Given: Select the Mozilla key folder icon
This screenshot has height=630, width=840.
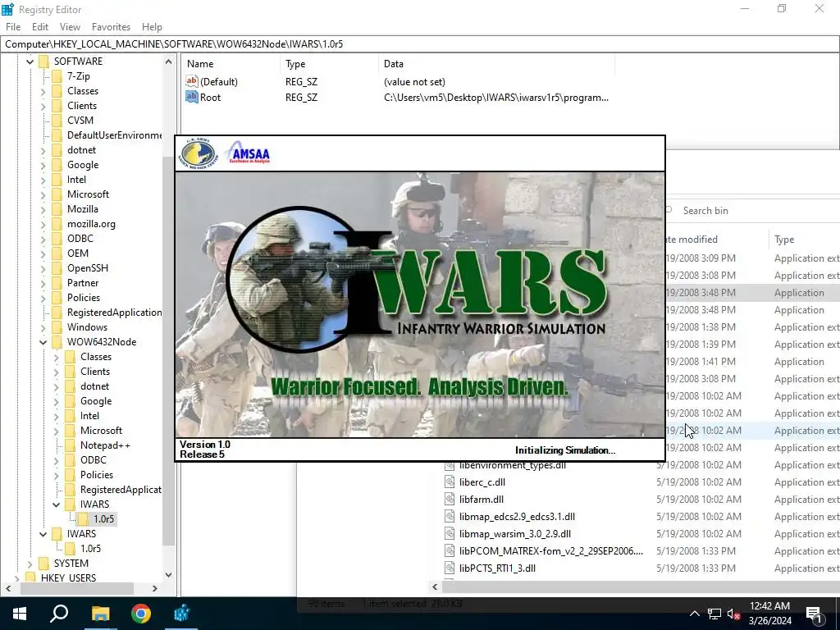Looking at the screenshot, I should tap(57, 209).
